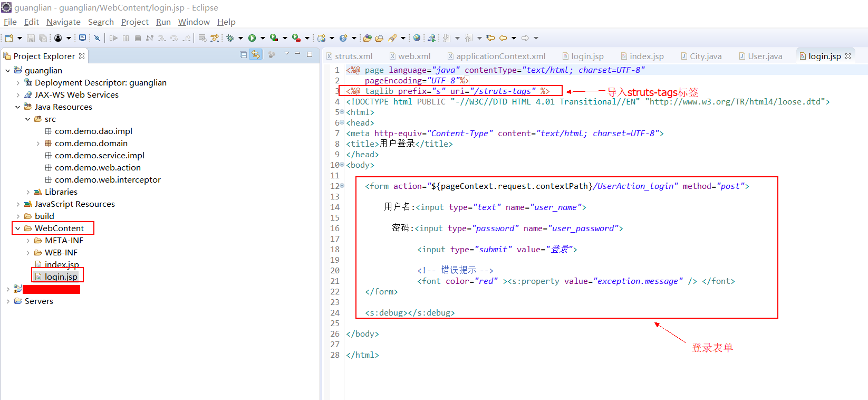Open the New file dropdown arrow
Viewport: 868px width, 400px height.
pyautogui.click(x=20, y=38)
